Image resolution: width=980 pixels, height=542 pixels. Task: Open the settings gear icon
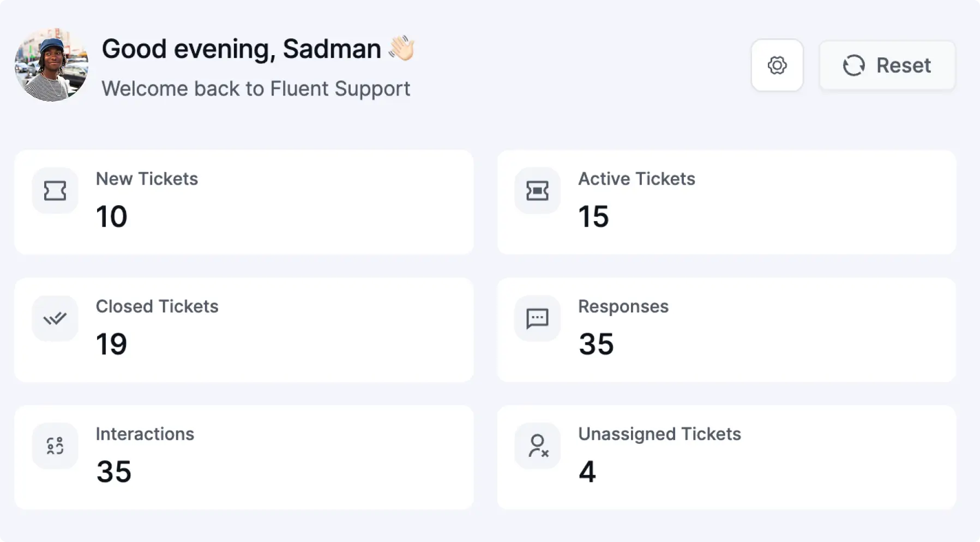pyautogui.click(x=777, y=65)
